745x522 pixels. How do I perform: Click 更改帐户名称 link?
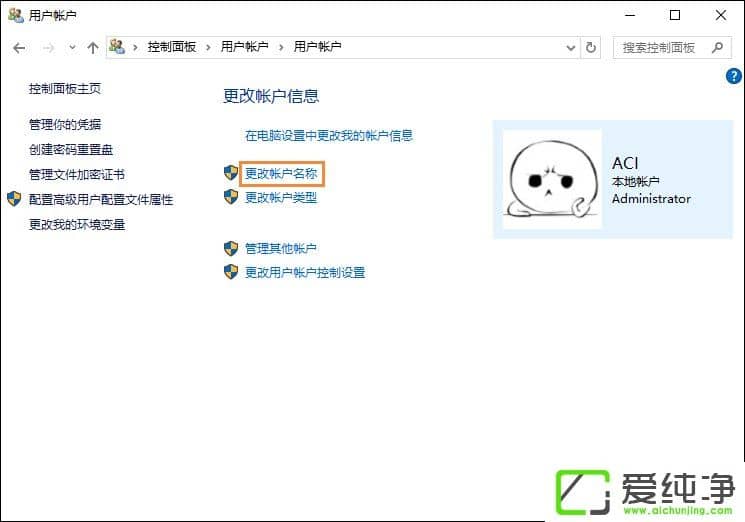pos(281,174)
